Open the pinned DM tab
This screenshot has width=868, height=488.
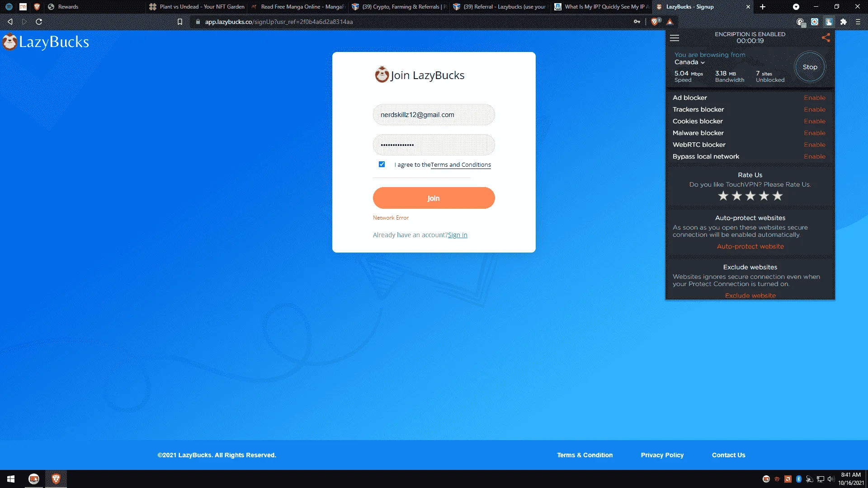(23, 7)
